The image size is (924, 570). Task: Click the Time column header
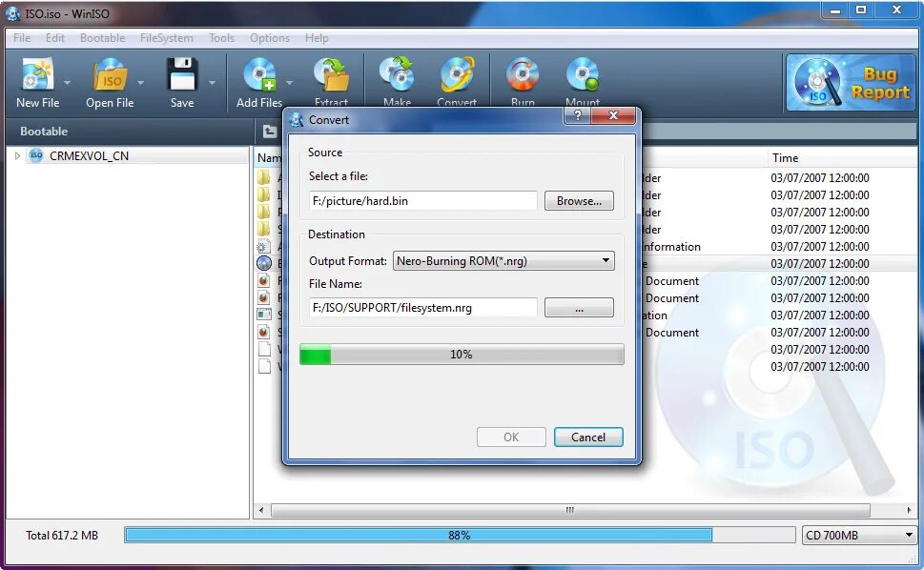tap(785, 158)
